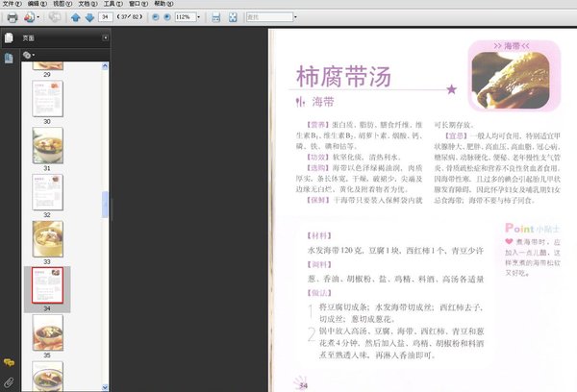Select the highlighted page 34 thumbnail
Image resolution: width=577 pixels, height=392 pixels.
coord(47,285)
